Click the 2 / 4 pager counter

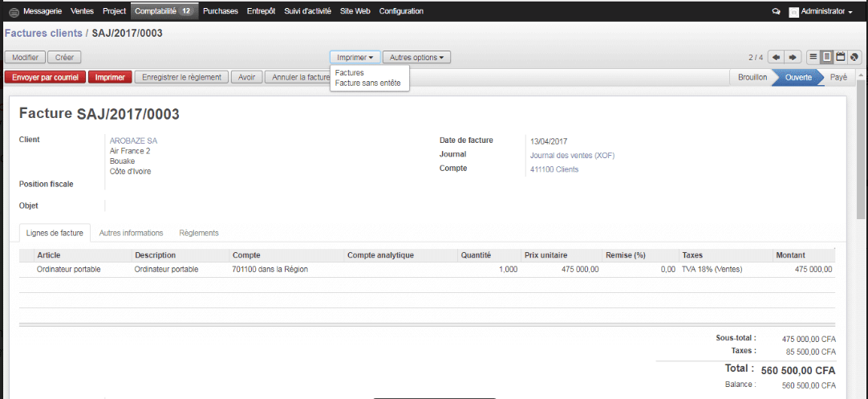[756, 57]
